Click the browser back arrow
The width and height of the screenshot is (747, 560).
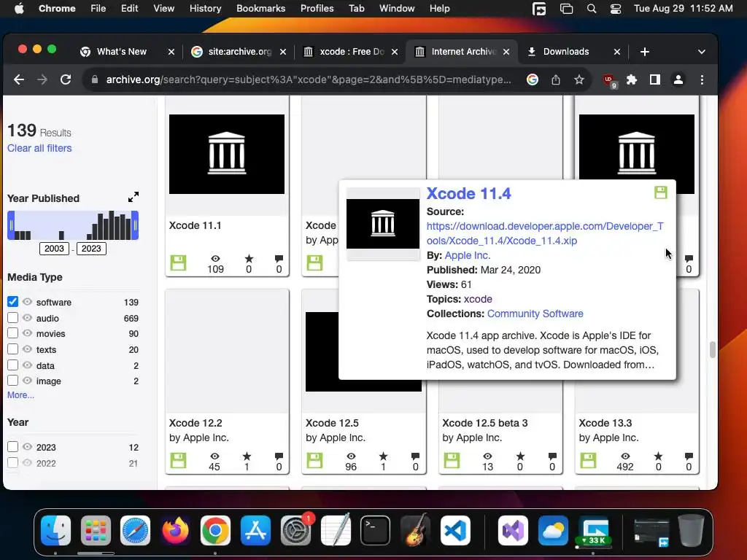[x=18, y=79]
